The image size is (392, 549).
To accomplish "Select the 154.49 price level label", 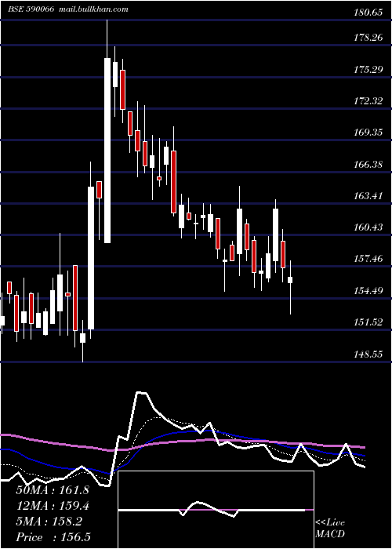I will [367, 291].
